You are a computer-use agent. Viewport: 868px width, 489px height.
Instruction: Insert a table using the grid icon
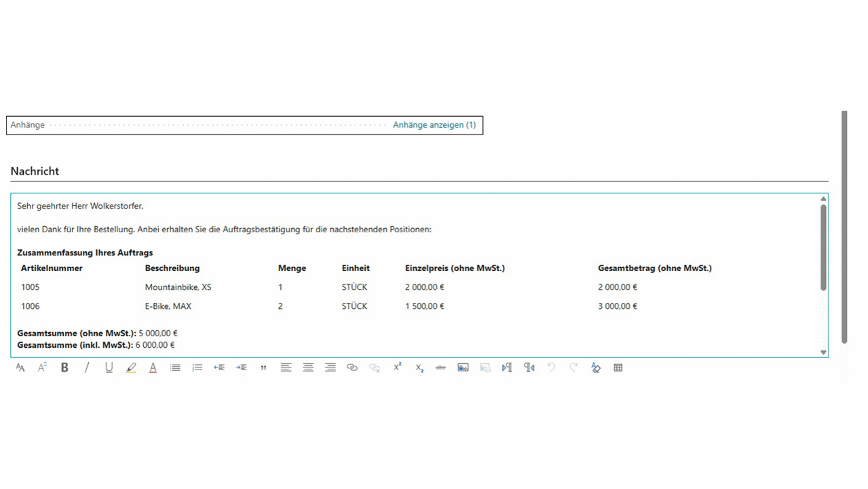(x=618, y=367)
